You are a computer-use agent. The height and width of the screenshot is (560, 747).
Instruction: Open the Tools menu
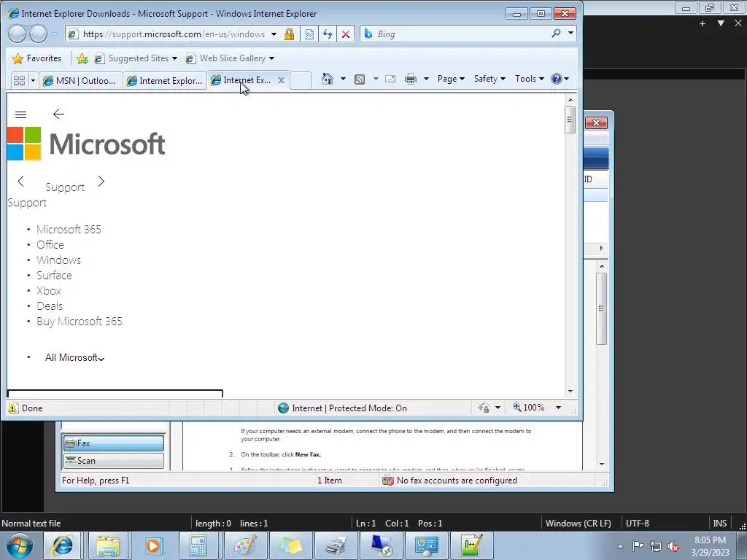pos(530,79)
